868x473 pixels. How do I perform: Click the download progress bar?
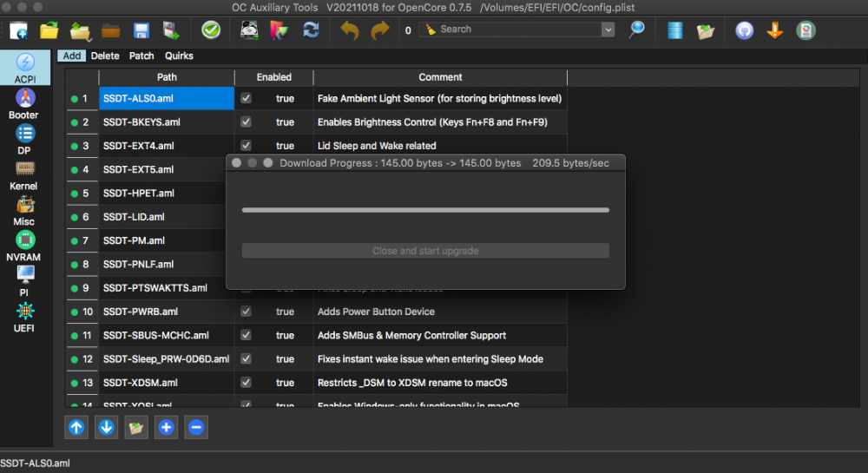point(425,210)
